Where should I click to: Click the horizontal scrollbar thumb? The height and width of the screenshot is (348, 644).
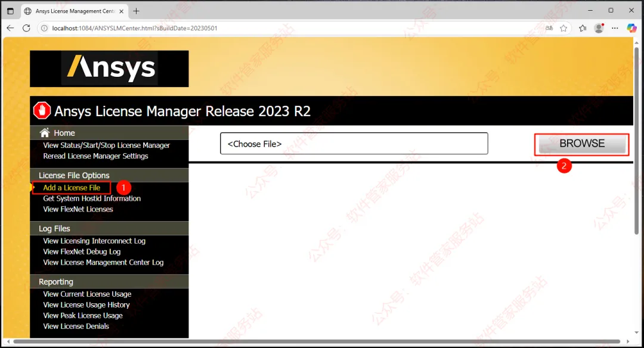317,341
